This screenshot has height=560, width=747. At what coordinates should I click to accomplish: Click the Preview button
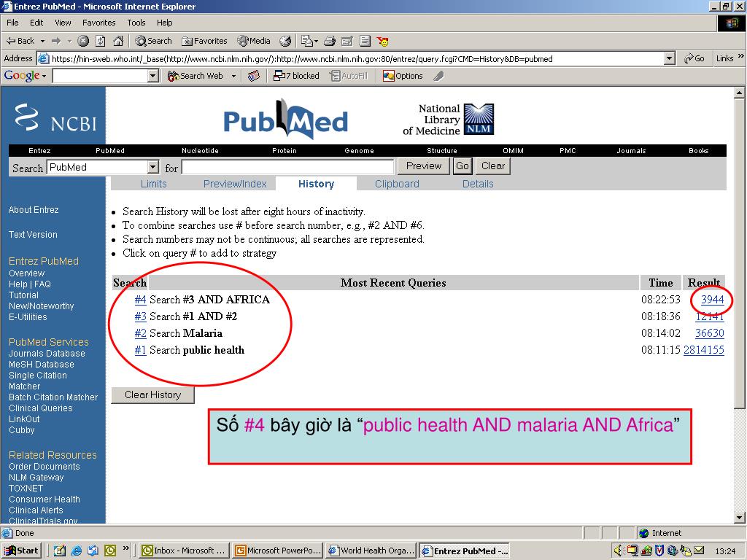[x=424, y=166]
